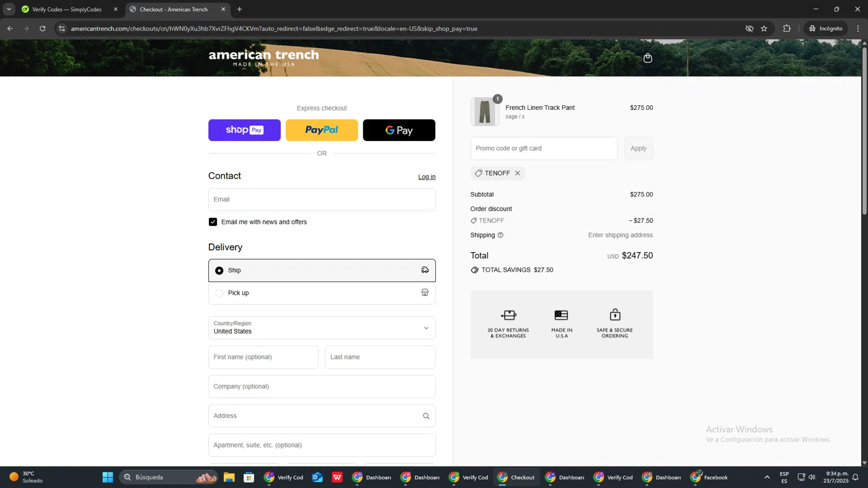
Task: Open Microsoft Store from the taskbar
Action: pyautogui.click(x=249, y=478)
